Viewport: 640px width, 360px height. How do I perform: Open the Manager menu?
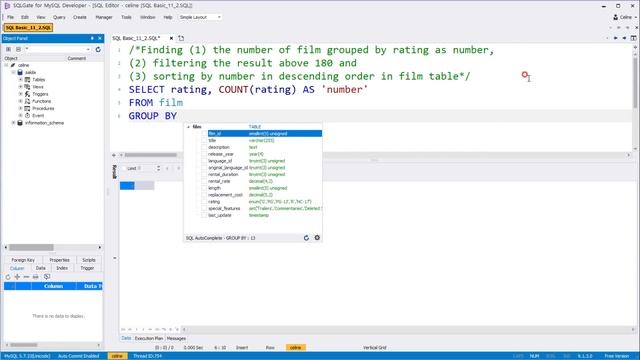pos(104,17)
